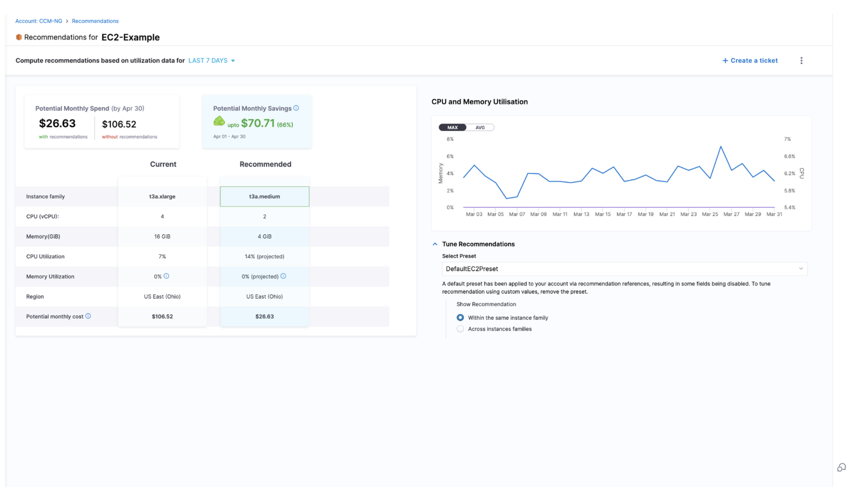Click the orange EC2 service icon in title
This screenshot has width=861, height=504.
point(19,37)
